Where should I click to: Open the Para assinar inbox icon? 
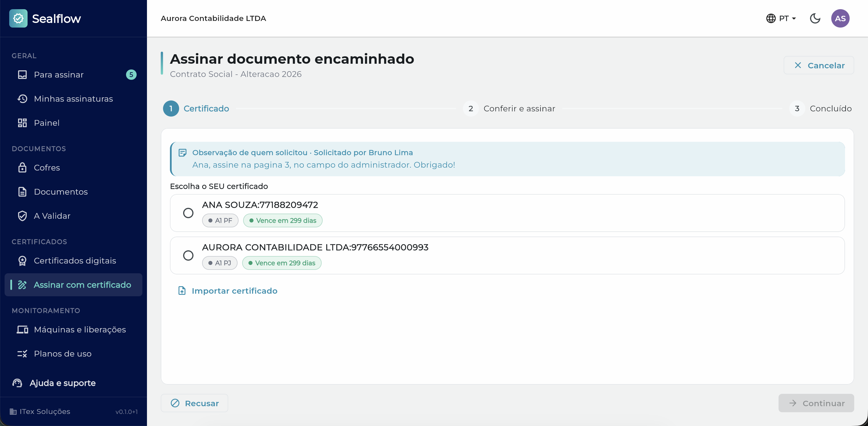(22, 74)
